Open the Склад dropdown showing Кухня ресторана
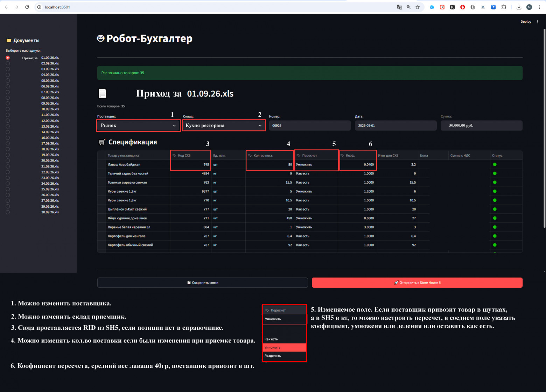546x392 pixels. click(x=224, y=126)
